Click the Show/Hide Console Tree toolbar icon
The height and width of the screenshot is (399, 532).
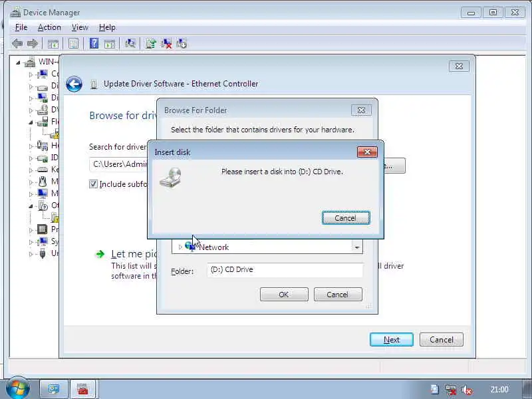(53, 44)
